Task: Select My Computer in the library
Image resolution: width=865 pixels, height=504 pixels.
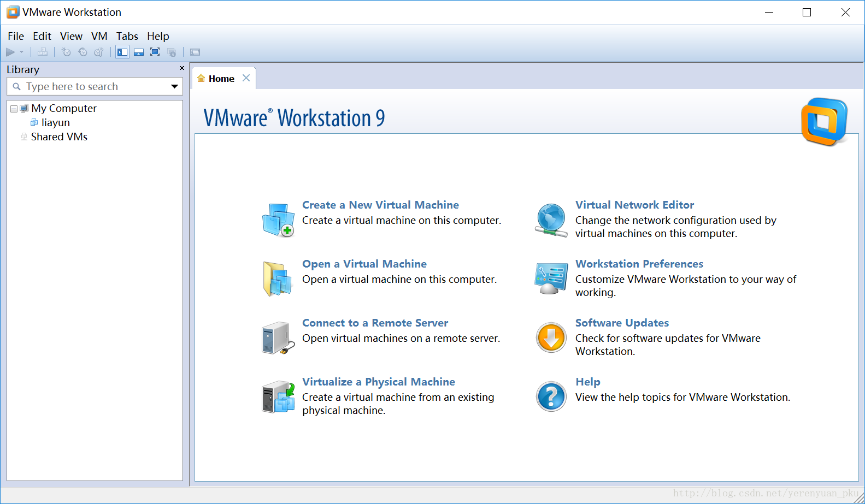Action: (x=64, y=108)
